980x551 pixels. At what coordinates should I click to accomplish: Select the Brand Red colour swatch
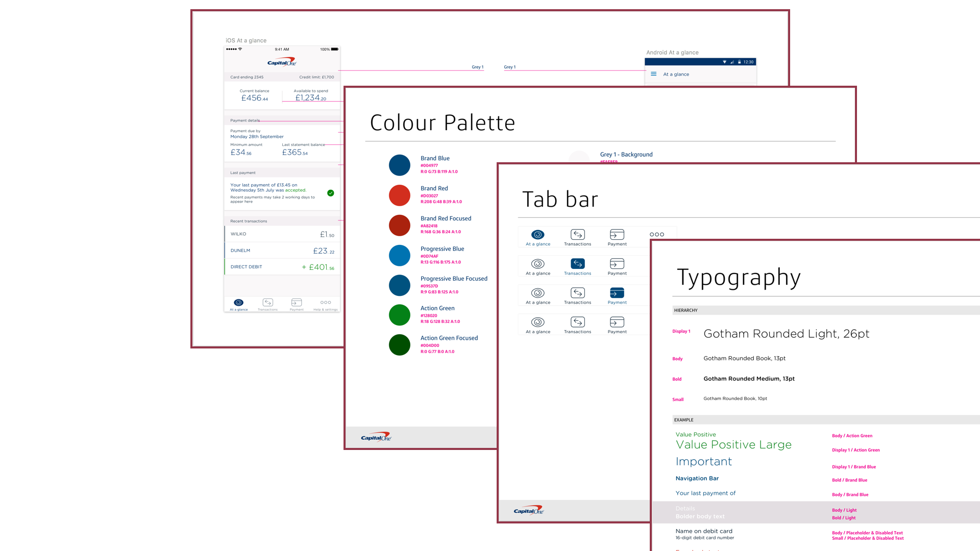(x=400, y=195)
